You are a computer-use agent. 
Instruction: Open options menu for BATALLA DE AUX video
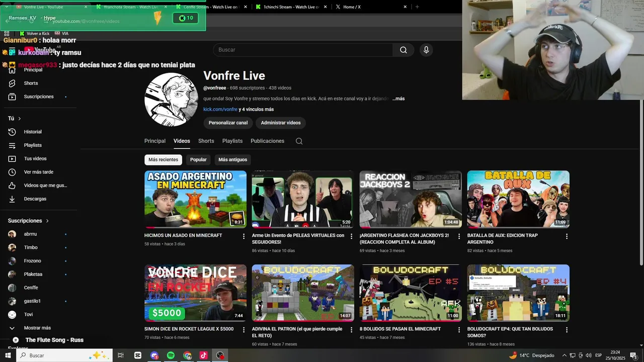[x=567, y=236]
